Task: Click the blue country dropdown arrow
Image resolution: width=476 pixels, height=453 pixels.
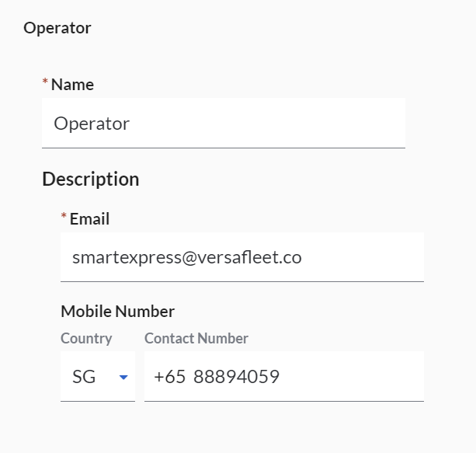Action: click(123, 378)
